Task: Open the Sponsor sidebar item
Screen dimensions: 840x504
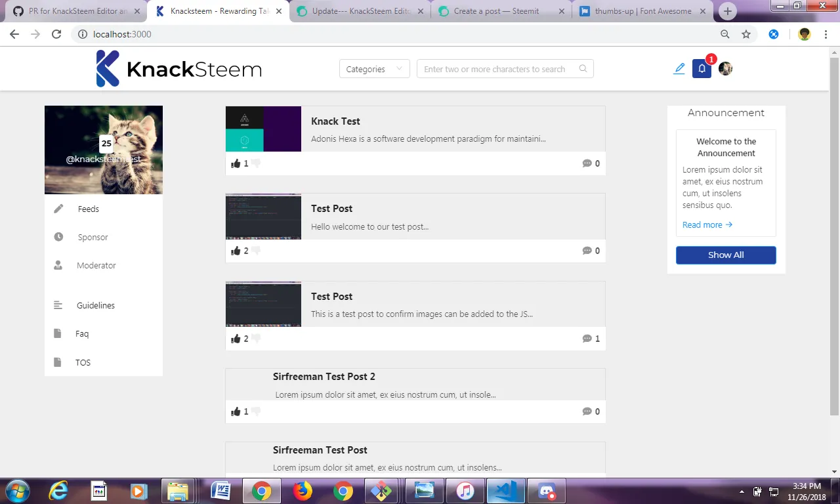Action: (93, 237)
